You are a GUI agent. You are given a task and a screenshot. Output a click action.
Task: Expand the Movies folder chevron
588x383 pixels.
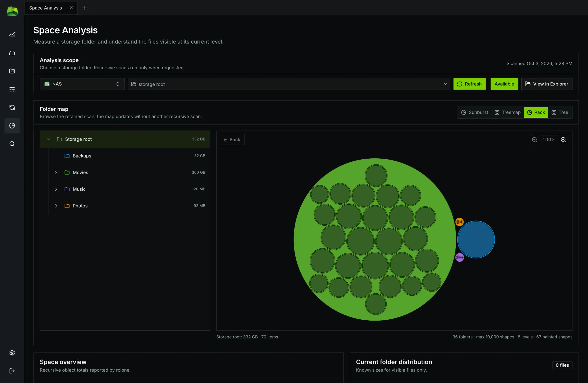pyautogui.click(x=56, y=173)
